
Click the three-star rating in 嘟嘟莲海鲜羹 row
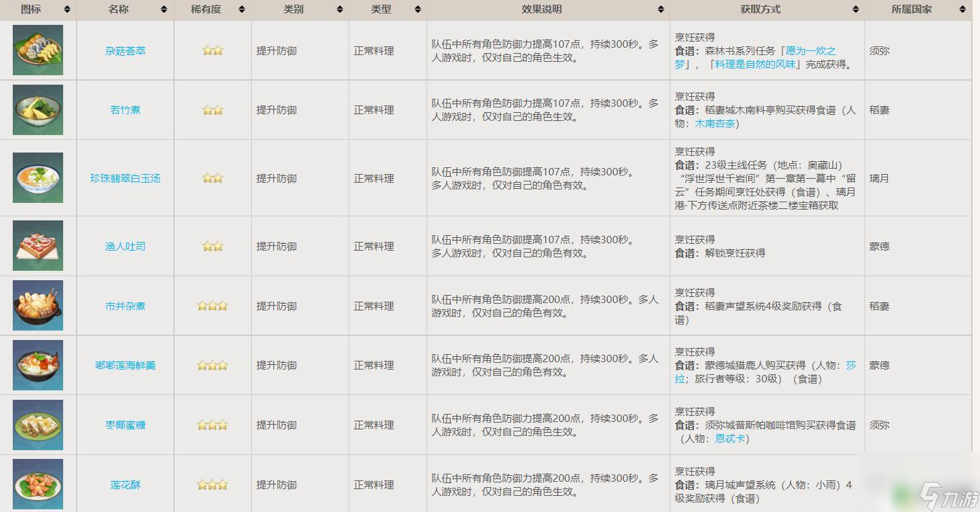coord(213,366)
